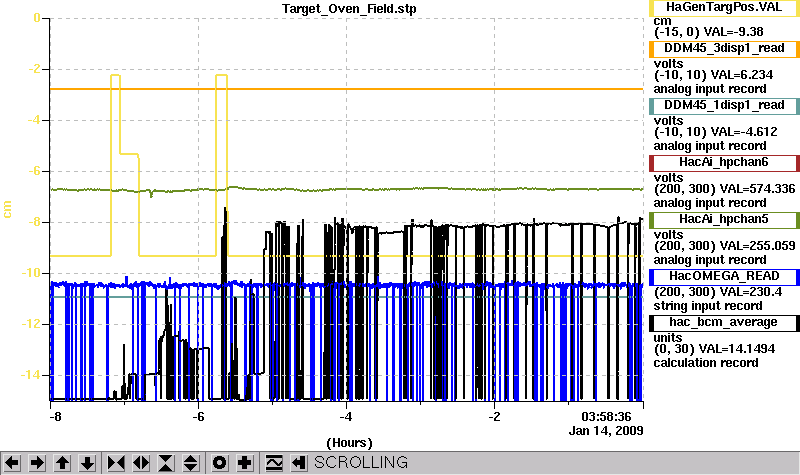Zoom out the Y axis (outward-pointing vertical triangles)
The image size is (800, 475).
tap(191, 463)
